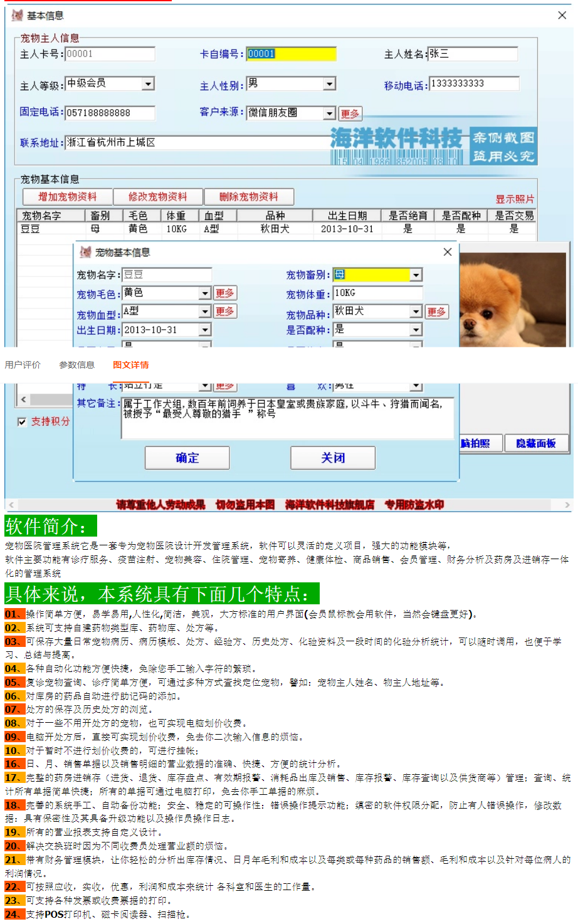Click the 宠物名字 field in pet dialog
This screenshot has width=578, height=924.
(x=166, y=275)
